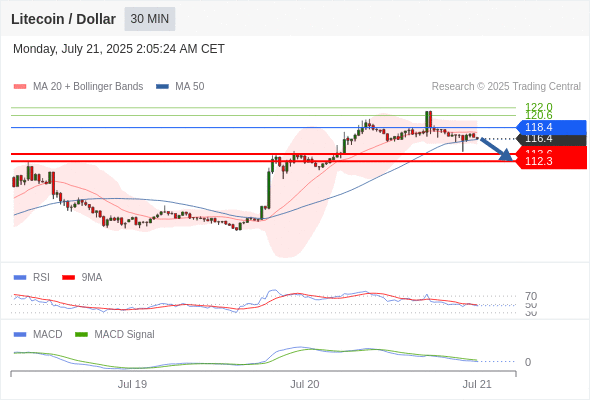This screenshot has height=400, width=590.
Task: Click the red 9MA legend icon
Action: (x=68, y=278)
